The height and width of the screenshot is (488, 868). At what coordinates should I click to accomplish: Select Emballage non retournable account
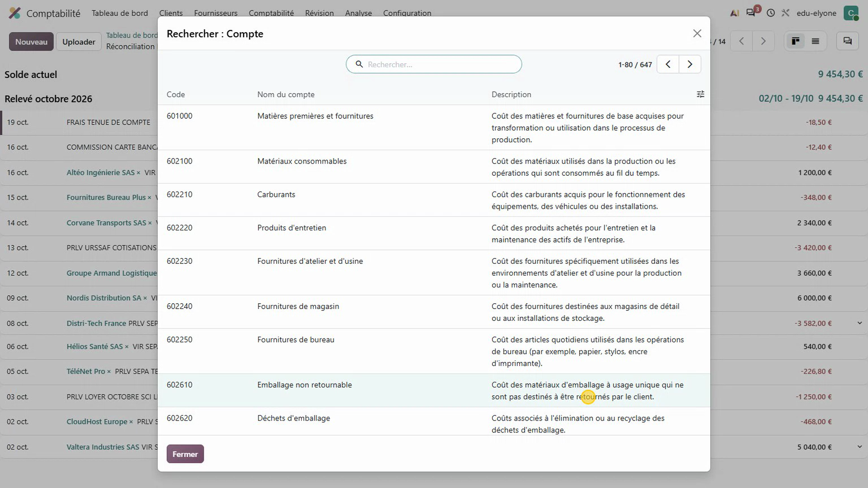pos(434,390)
